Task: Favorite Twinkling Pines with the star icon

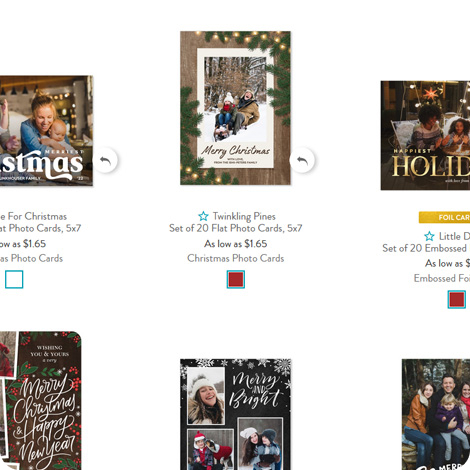Action: pos(203,216)
